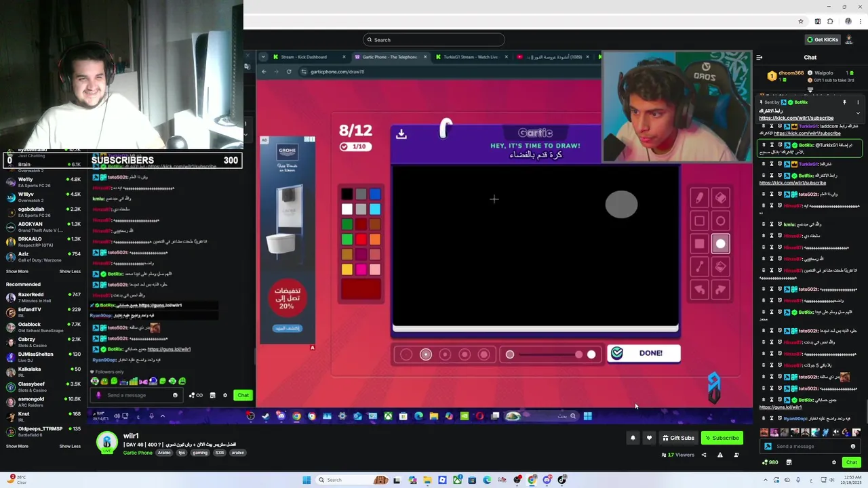Image resolution: width=868 pixels, height=488 pixels.
Task: Click the heart follow icon
Action: (x=649, y=438)
